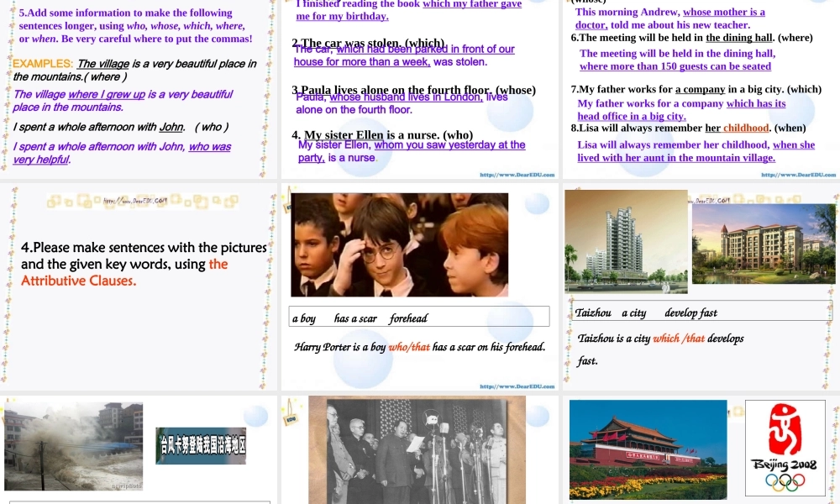
Task: Click the red underlined word 'childhood'
Action: click(746, 128)
